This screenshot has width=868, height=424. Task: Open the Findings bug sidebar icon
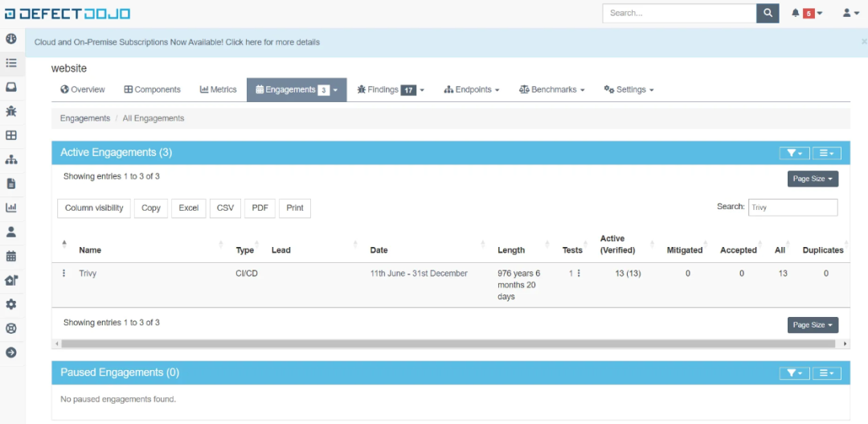tap(11, 111)
